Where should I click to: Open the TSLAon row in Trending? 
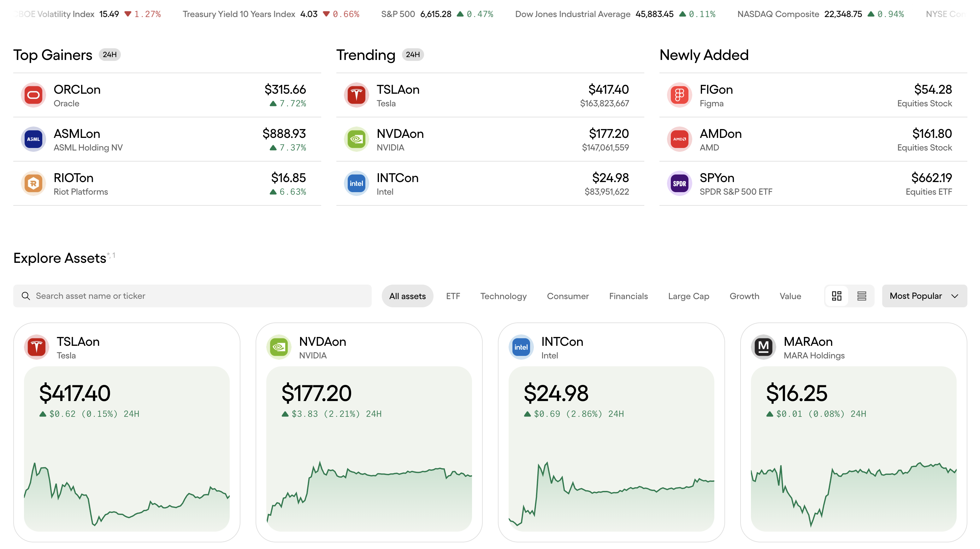[490, 95]
